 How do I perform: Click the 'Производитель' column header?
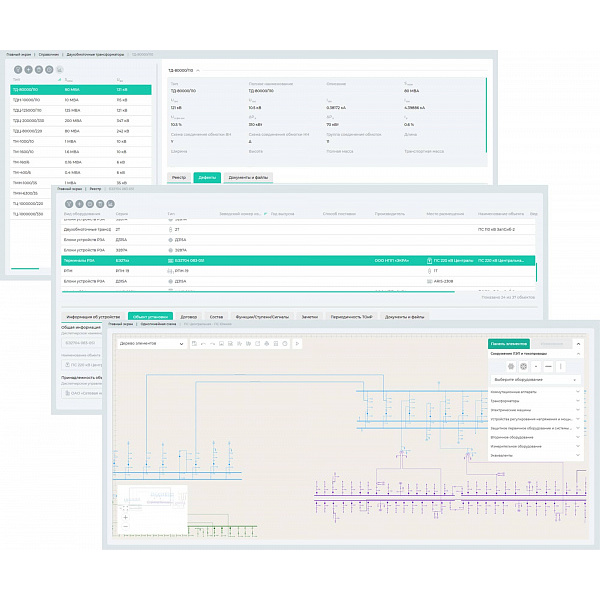click(390, 214)
